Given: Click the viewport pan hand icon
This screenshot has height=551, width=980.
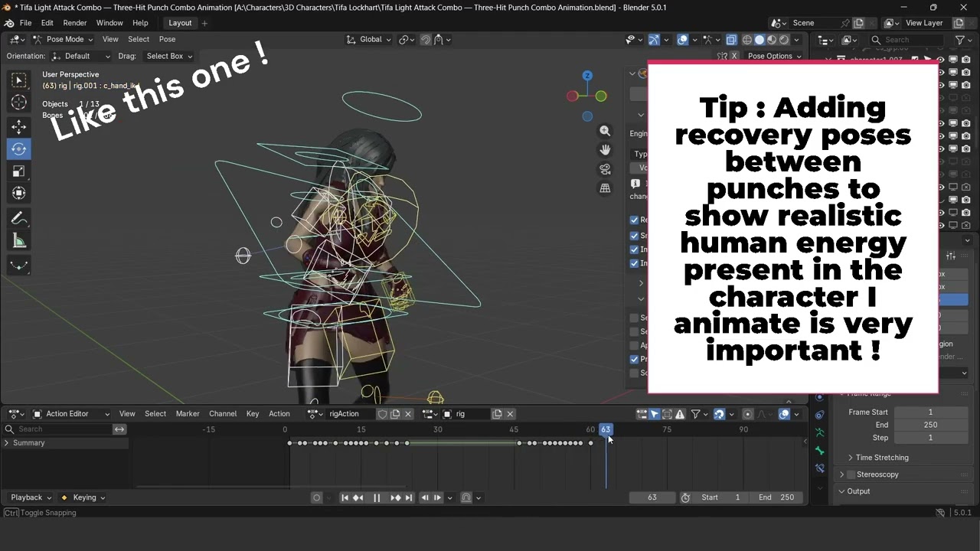Looking at the screenshot, I should (605, 150).
